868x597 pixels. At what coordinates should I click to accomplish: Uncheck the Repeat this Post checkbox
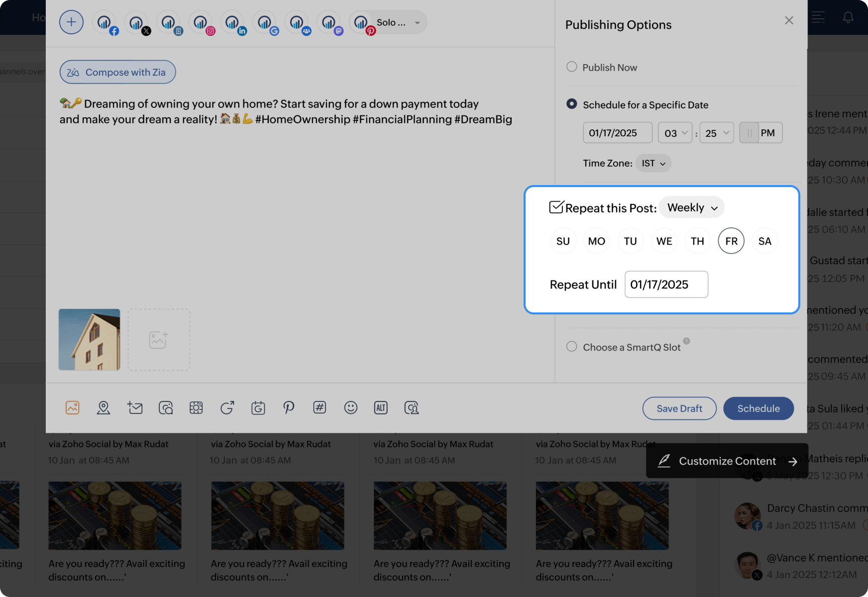[556, 207]
